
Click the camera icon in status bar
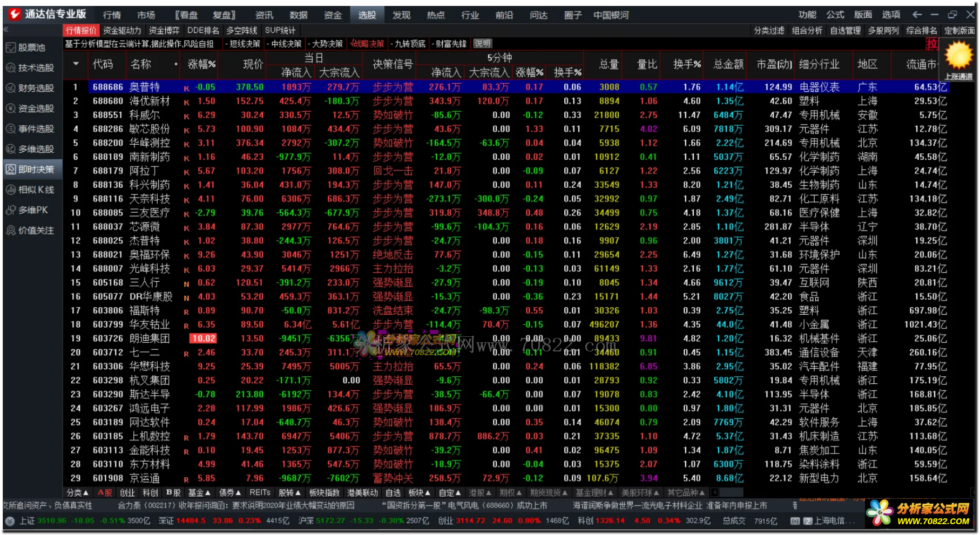pyautogui.click(x=795, y=521)
